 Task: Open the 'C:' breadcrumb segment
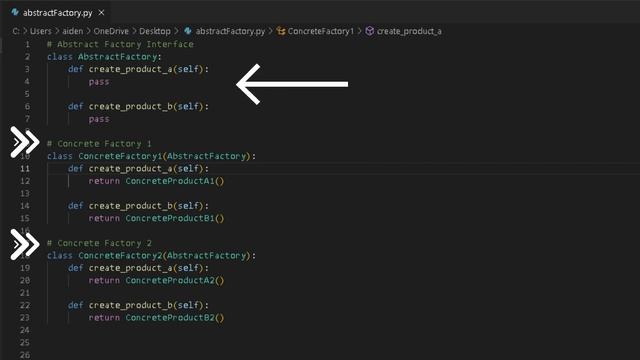click(x=16, y=31)
